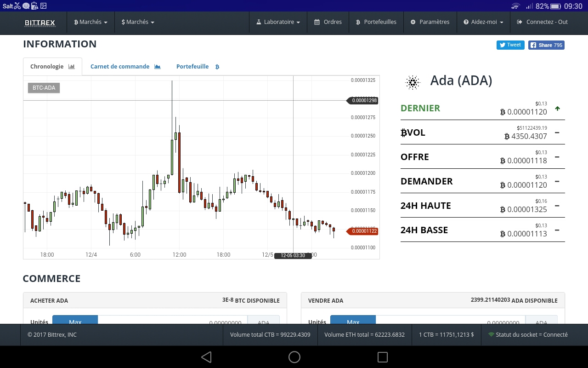Click the Max button under VENDRE ADA

click(353, 320)
